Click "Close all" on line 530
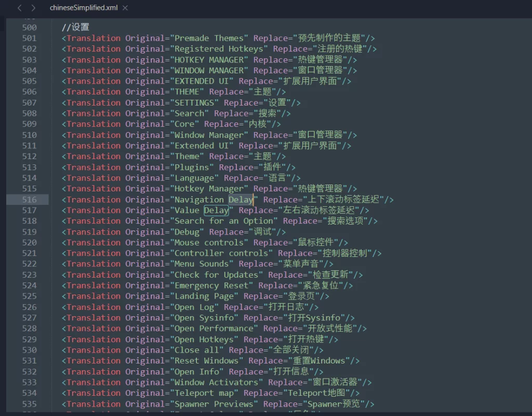The height and width of the screenshot is (416, 532). [197, 350]
